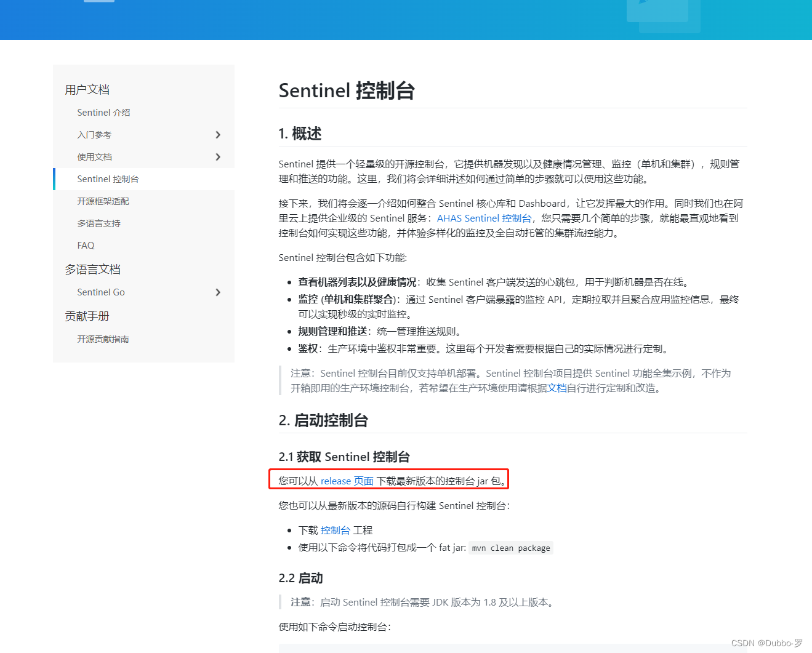Click the 贡献手册 section heading
Screen dimensions: 812x653
click(x=87, y=316)
